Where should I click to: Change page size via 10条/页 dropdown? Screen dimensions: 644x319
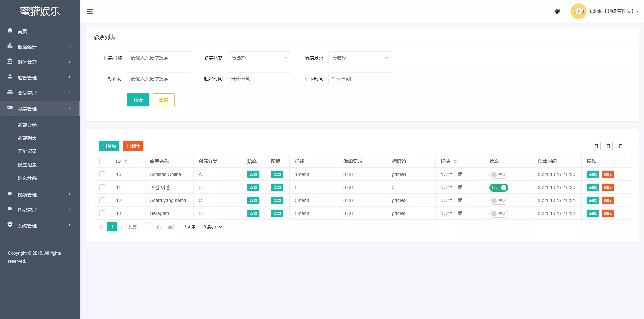[211, 227]
